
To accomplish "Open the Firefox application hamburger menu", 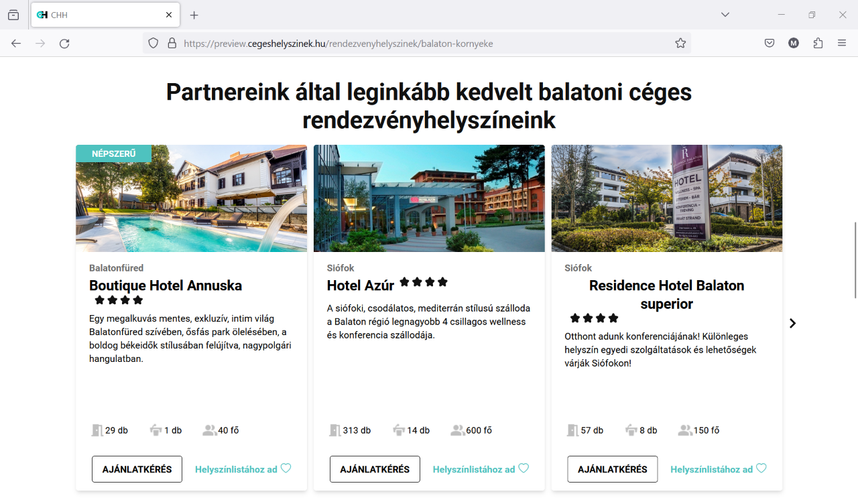I will (x=842, y=44).
